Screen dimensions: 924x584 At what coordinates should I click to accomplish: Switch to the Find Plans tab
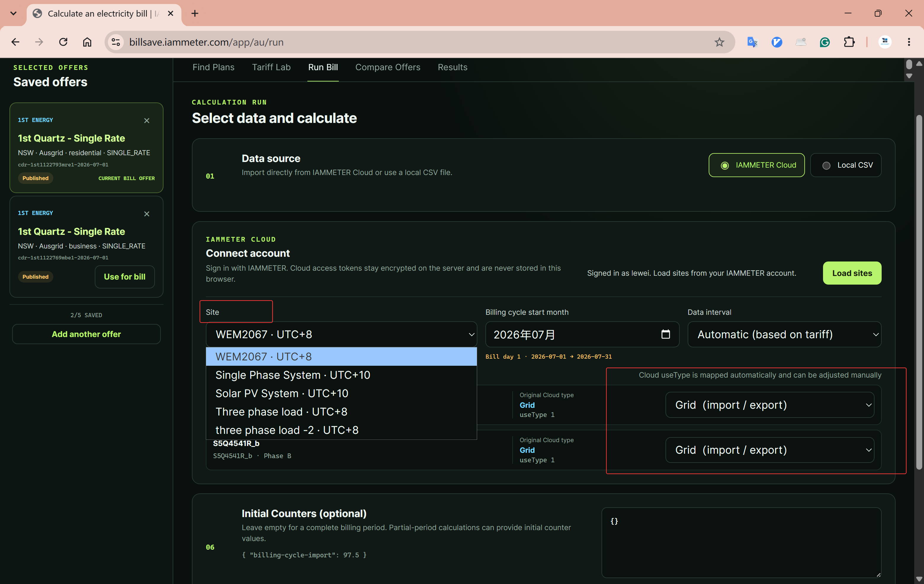click(x=213, y=67)
